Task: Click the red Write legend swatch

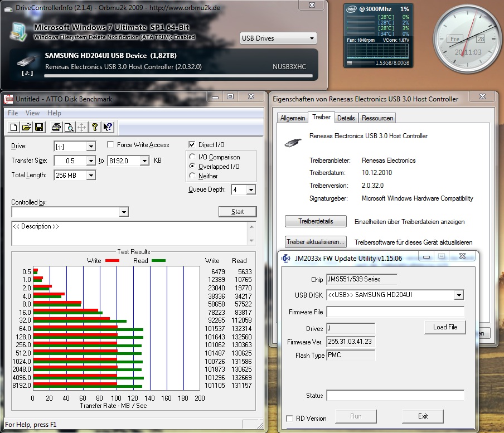Action: pyautogui.click(x=113, y=260)
